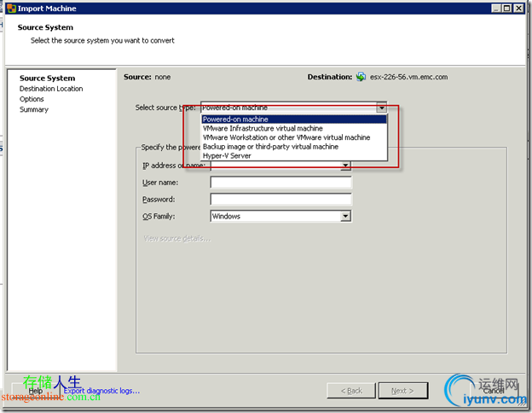Click the Password input field
This screenshot has height=413, width=532.
click(281, 199)
